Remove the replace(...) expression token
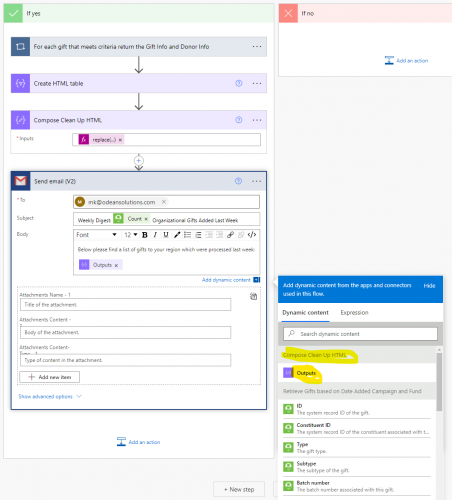 tap(120, 140)
